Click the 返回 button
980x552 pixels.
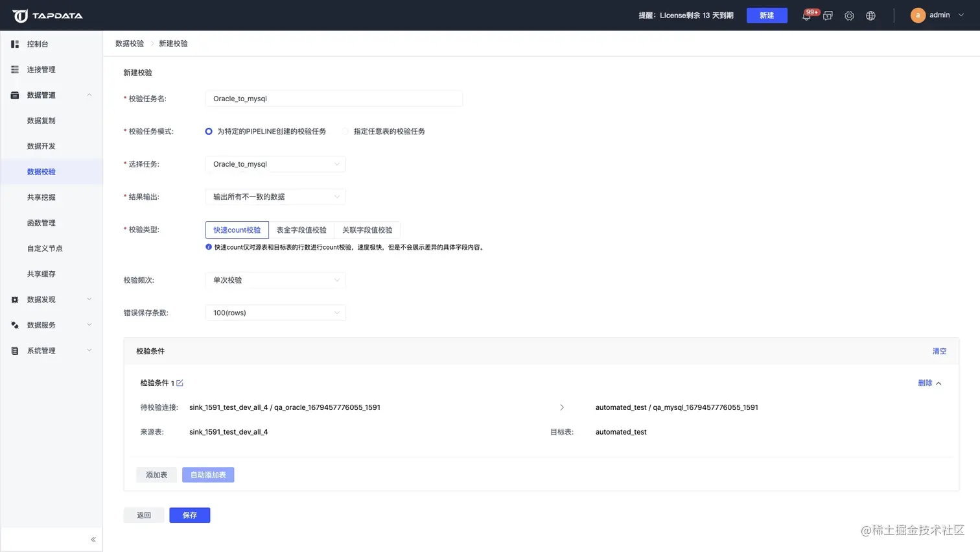144,515
